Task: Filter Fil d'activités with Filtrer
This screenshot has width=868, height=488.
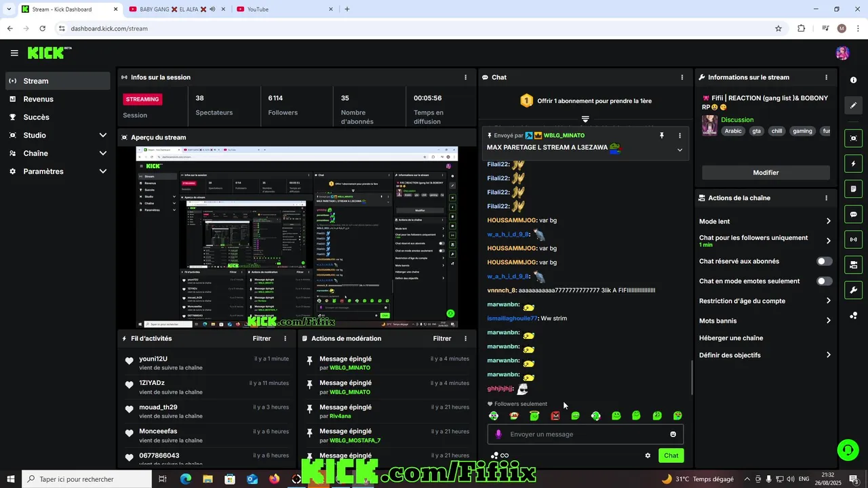Action: 262,338
